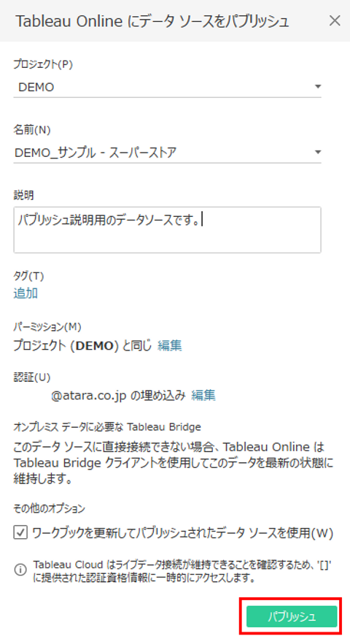Viewport: 350px width, 644px height.
Task: Click the DEMO_サンプル - スーパーストア name field
Action: (168, 153)
